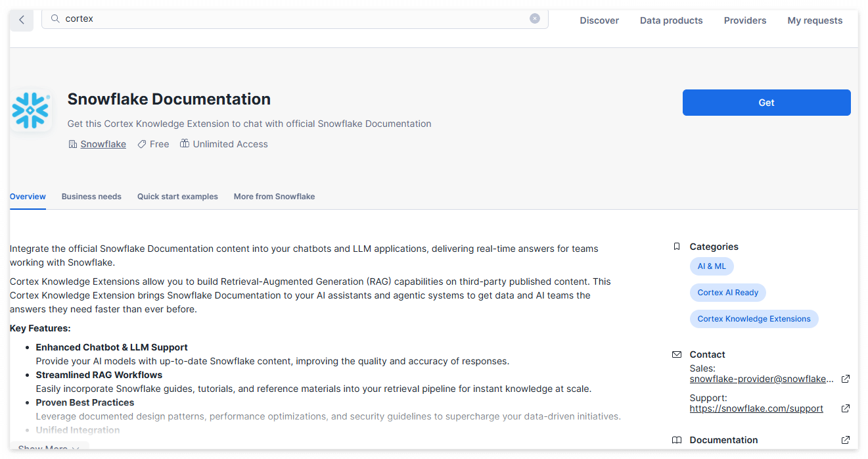Screen dimensions: 868x459
Task: Open external link icon beside sales email
Action: pyautogui.click(x=846, y=379)
